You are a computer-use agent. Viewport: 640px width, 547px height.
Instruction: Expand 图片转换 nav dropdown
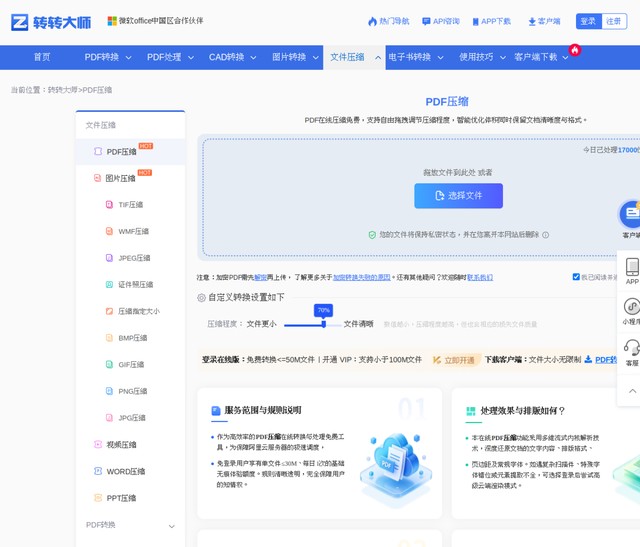316,58
